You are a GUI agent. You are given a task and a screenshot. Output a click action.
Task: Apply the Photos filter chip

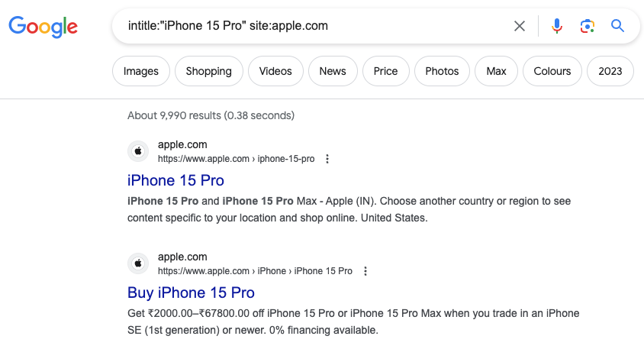click(x=442, y=71)
